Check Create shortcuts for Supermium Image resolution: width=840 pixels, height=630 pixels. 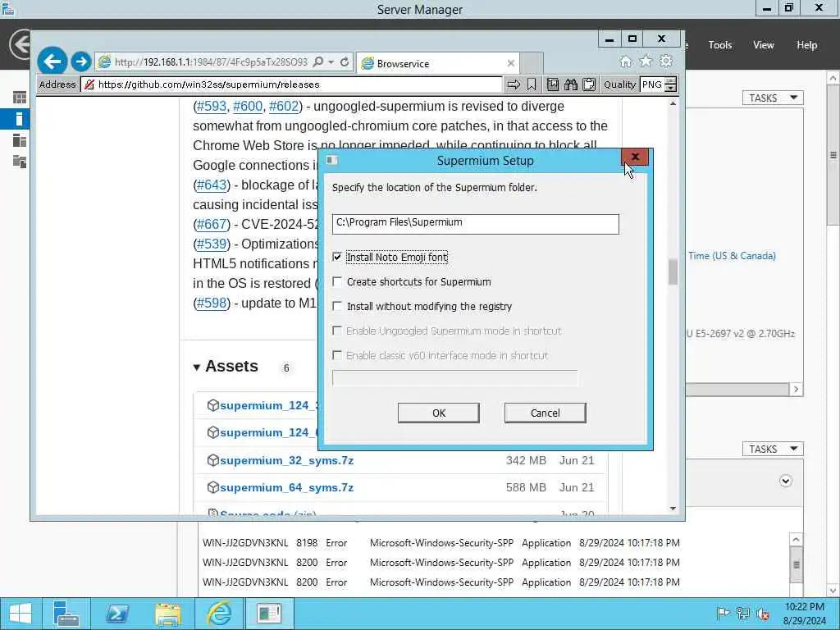pos(337,282)
